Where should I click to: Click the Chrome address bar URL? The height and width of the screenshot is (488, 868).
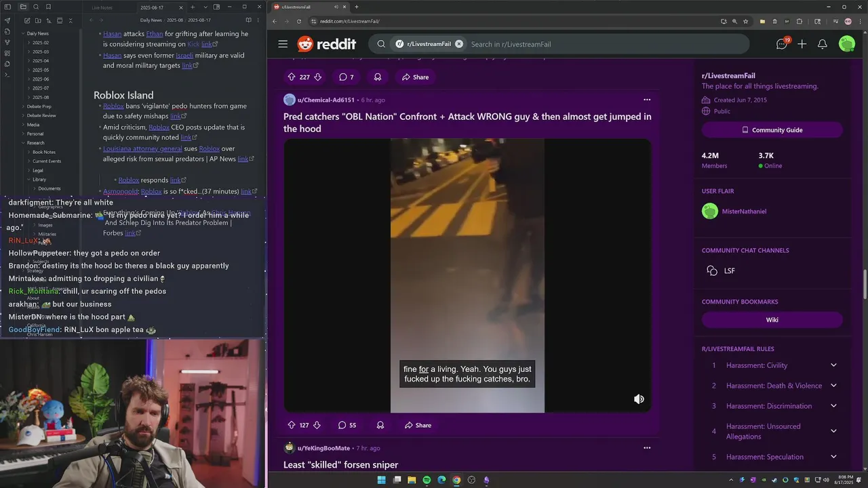pos(349,21)
